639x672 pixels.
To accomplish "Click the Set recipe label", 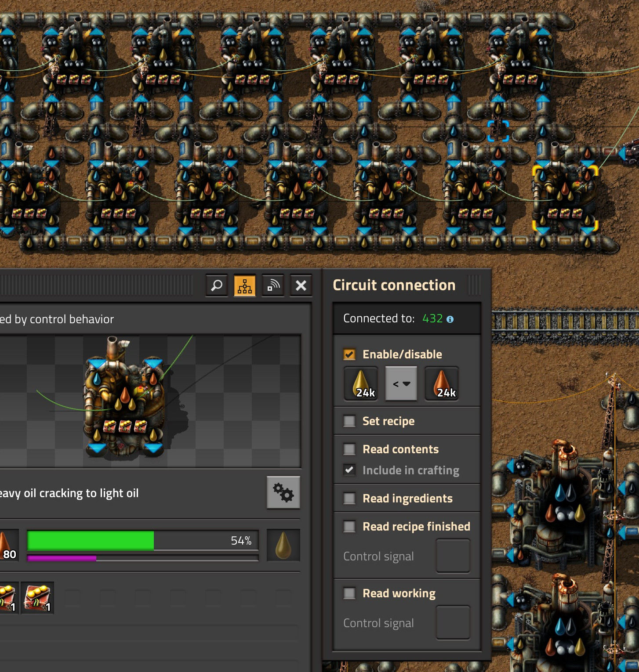I will (388, 421).
